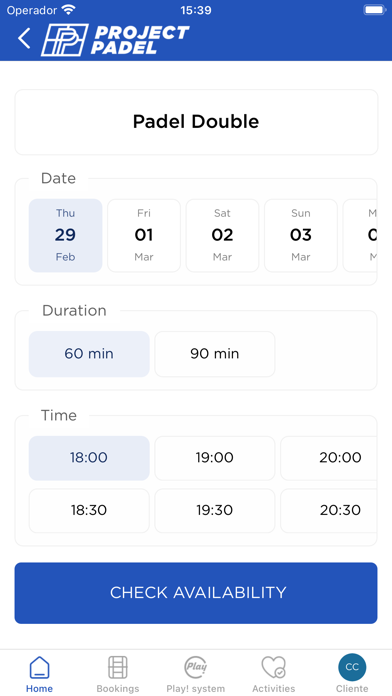Choose the 19:30 time slot
Screen dimensions: 392x696
[215, 510]
